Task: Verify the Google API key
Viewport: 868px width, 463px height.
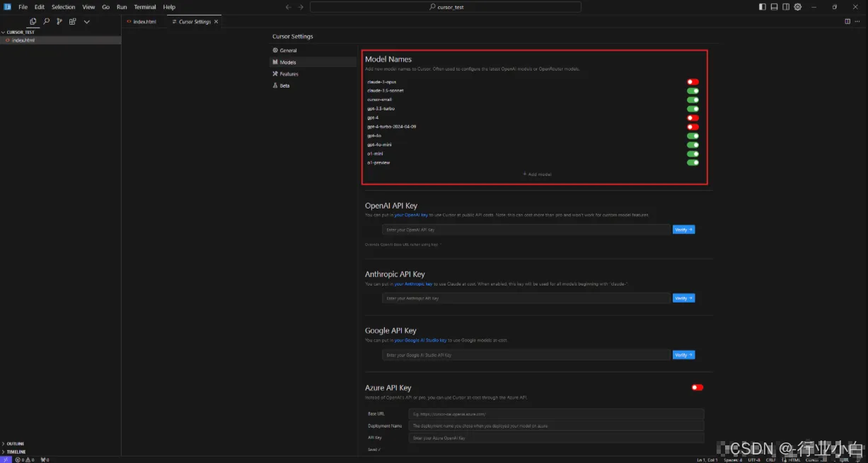Action: pyautogui.click(x=683, y=355)
